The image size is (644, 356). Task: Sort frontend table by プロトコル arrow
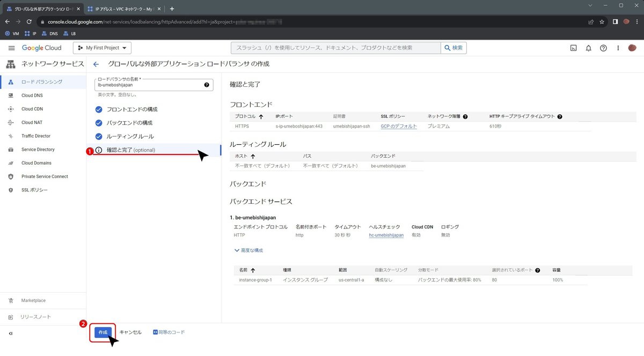(261, 116)
